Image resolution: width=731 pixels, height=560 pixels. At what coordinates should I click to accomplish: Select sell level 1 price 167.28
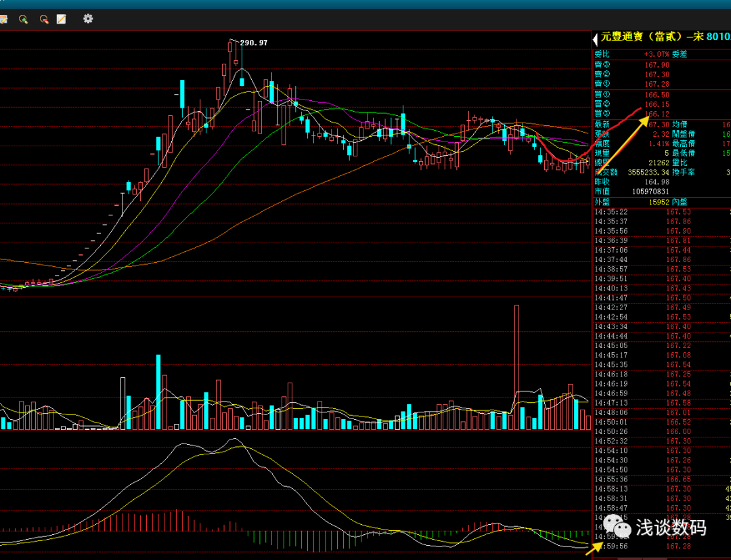(657, 84)
